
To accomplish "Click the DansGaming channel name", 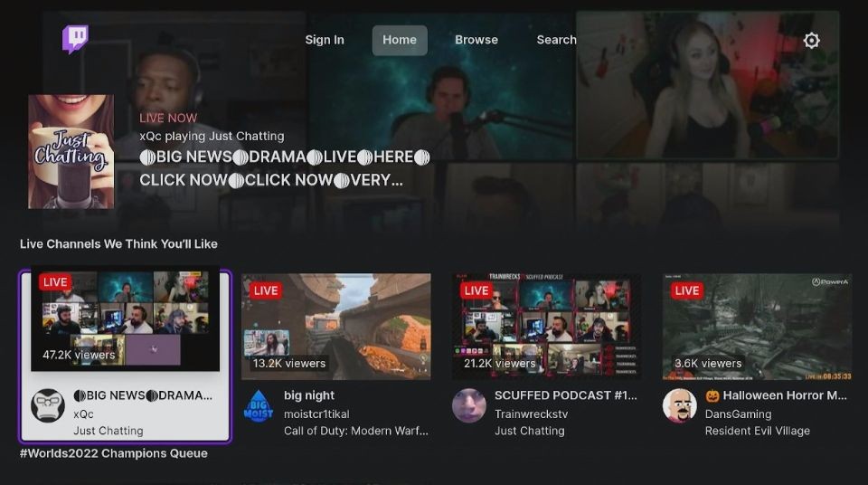I will pyautogui.click(x=738, y=414).
